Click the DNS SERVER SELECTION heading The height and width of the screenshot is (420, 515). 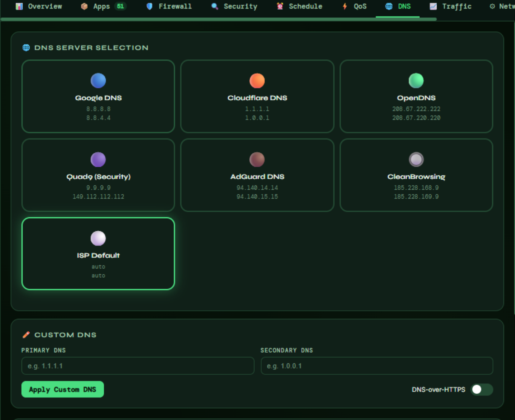91,48
